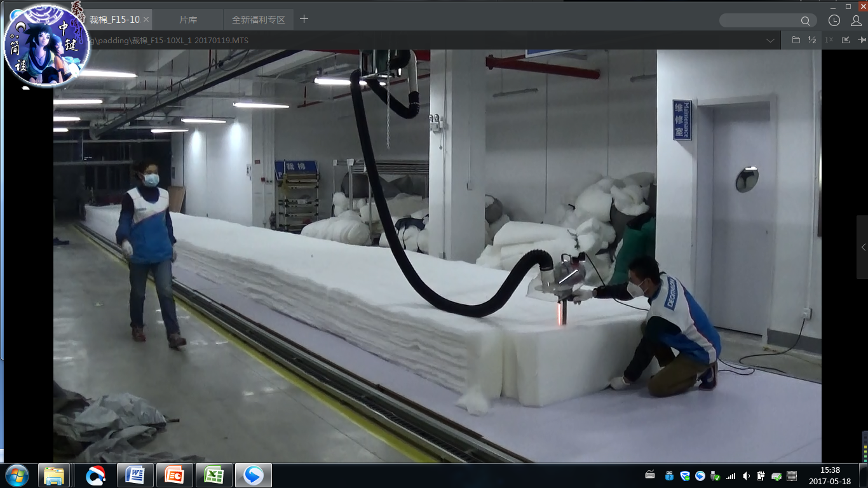Click the mini-mode shrink window icon

846,40
